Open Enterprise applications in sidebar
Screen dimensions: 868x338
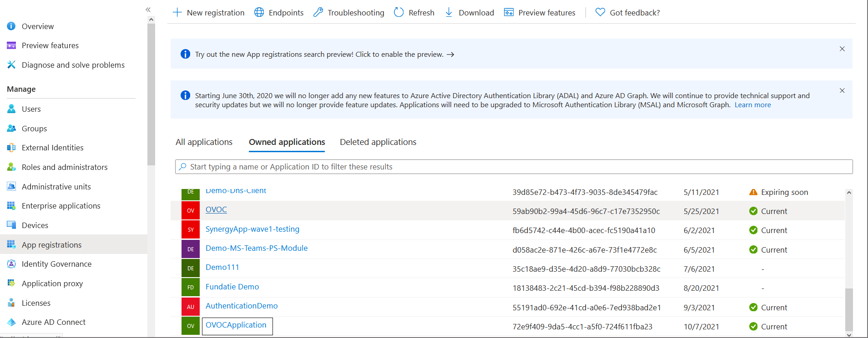61,206
